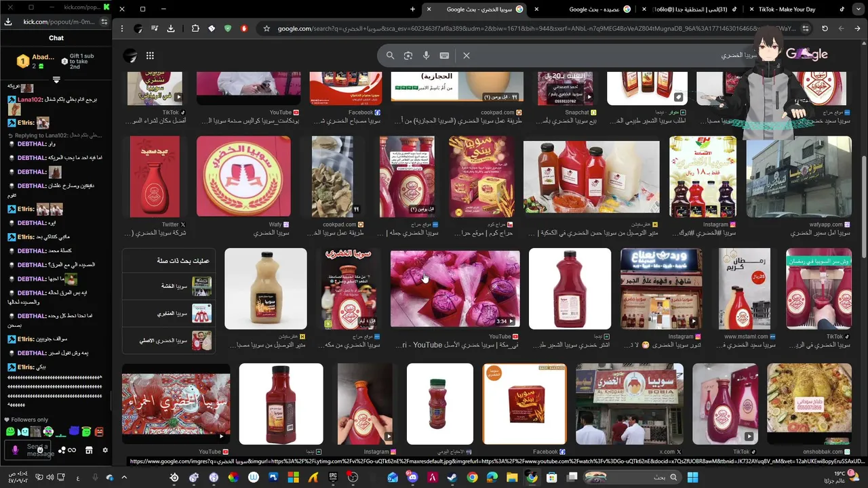The image size is (868, 488).
Task: Open the browser extensions puzzle icon
Action: coord(195,28)
